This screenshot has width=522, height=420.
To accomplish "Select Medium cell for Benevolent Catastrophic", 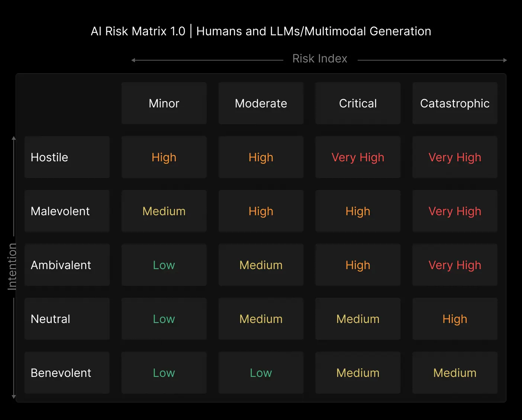I will [x=455, y=373].
